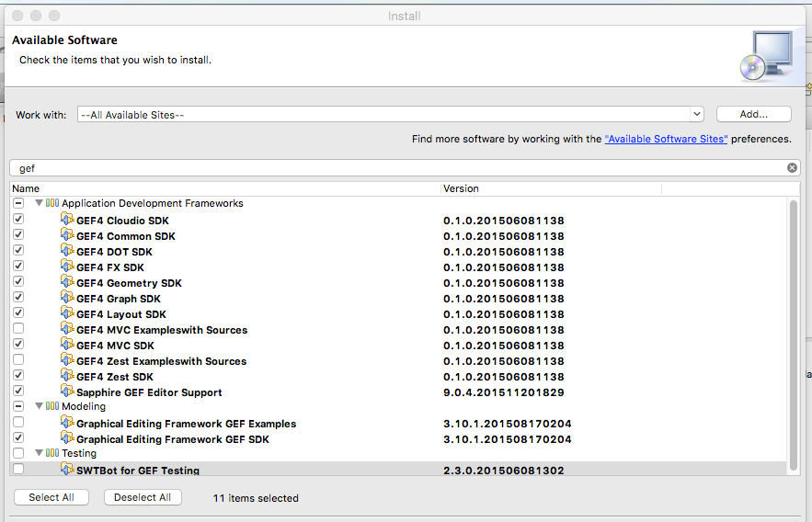The image size is (812, 522).
Task: Open the Work with sites dropdown
Action: pyautogui.click(x=696, y=114)
